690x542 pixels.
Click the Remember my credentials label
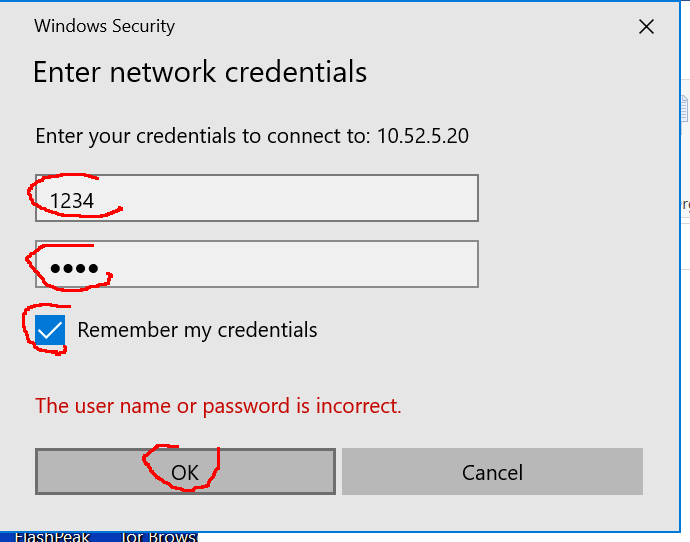[x=197, y=330]
